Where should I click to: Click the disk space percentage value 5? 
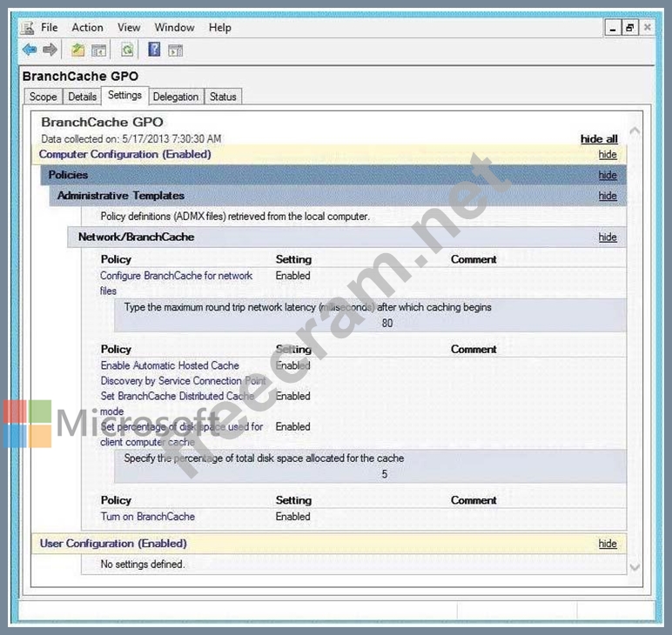tap(385, 474)
